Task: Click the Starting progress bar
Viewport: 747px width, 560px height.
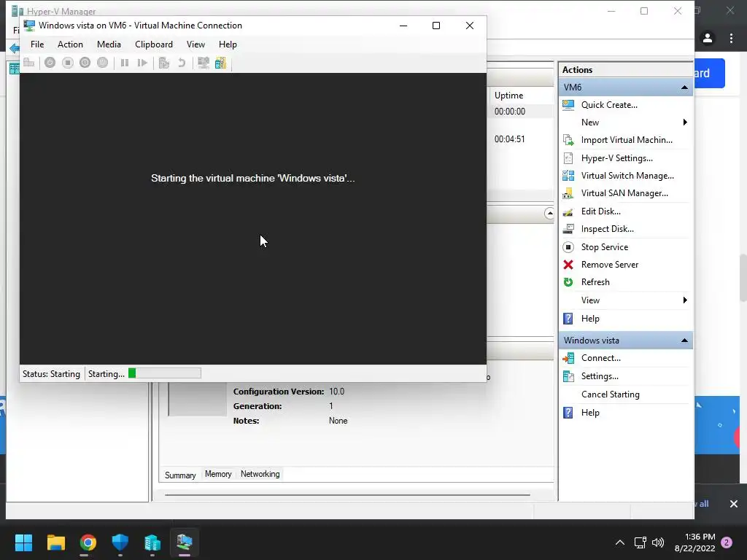Action: point(164,373)
